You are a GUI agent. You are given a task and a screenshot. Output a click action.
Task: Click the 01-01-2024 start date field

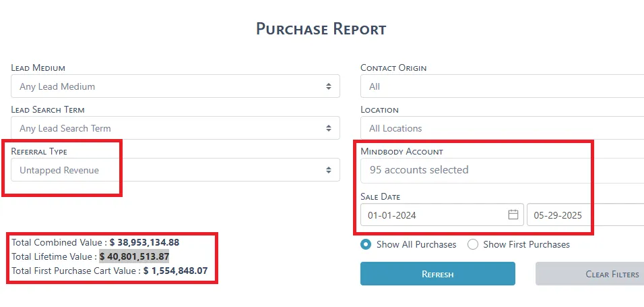point(442,215)
